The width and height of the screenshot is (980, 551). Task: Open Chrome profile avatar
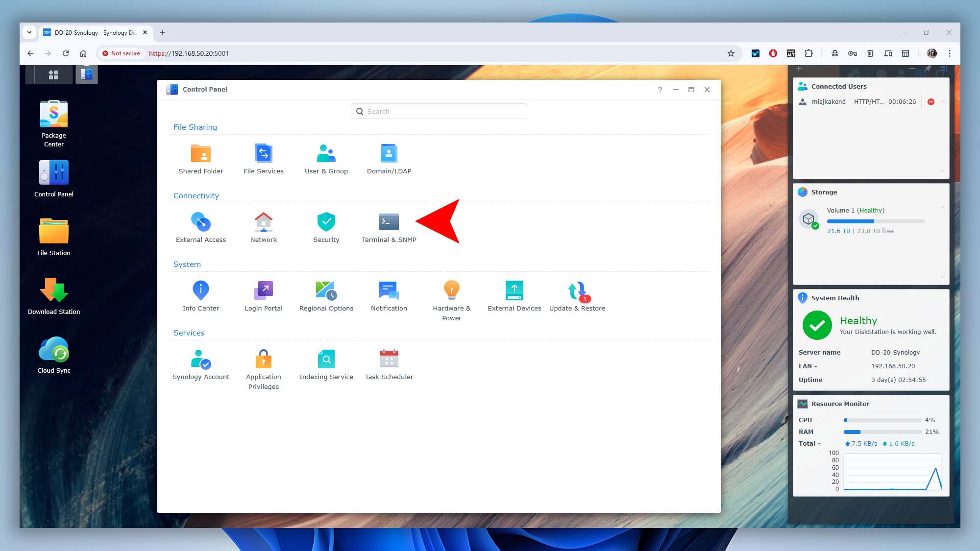[x=931, y=53]
